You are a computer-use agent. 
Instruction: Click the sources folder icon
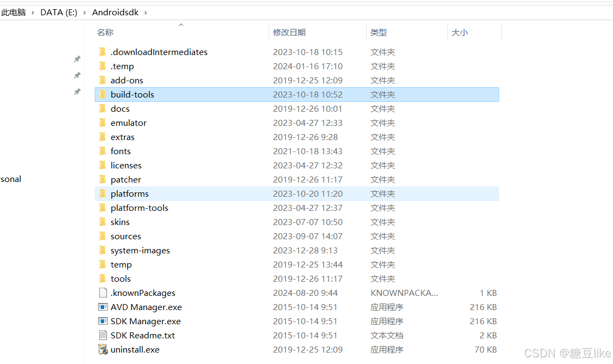102,236
